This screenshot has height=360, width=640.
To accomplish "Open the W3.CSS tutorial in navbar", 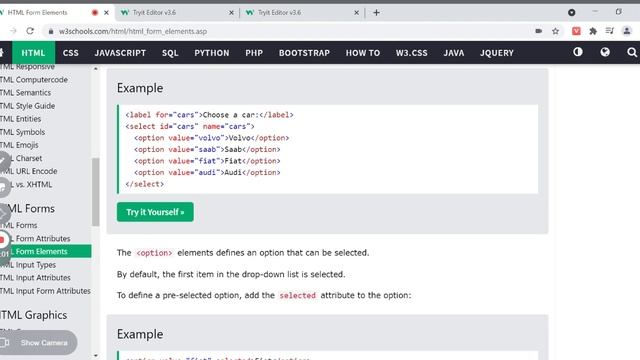I will click(411, 53).
